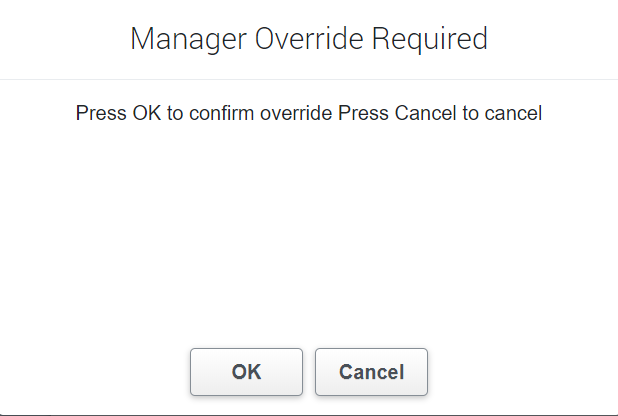The image size is (618, 416).
Task: Select Cancel next to the OK button
Action: point(371,372)
